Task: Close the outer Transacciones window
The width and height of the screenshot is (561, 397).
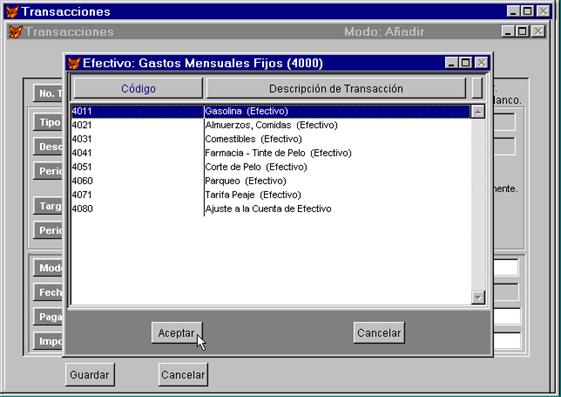Action: click(x=543, y=11)
